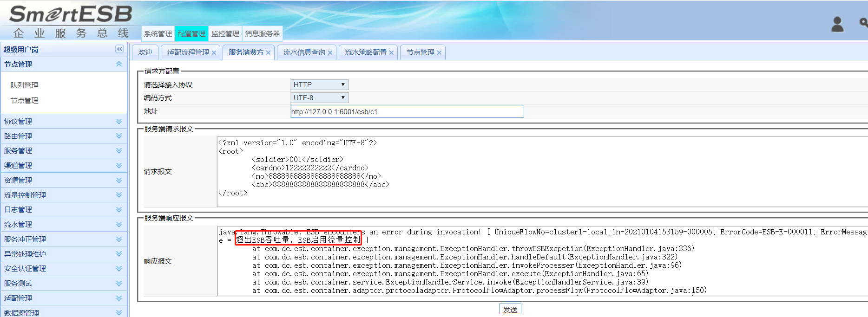The image size is (868, 317).
Task: Open the 系统管理 top menu
Action: (x=158, y=33)
